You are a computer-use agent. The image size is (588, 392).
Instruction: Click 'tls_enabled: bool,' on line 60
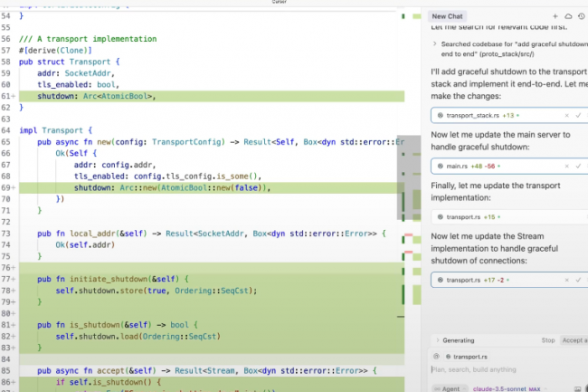(78, 85)
